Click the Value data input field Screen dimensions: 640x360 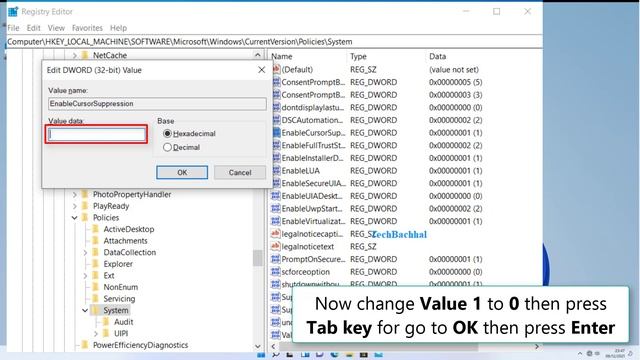97,134
